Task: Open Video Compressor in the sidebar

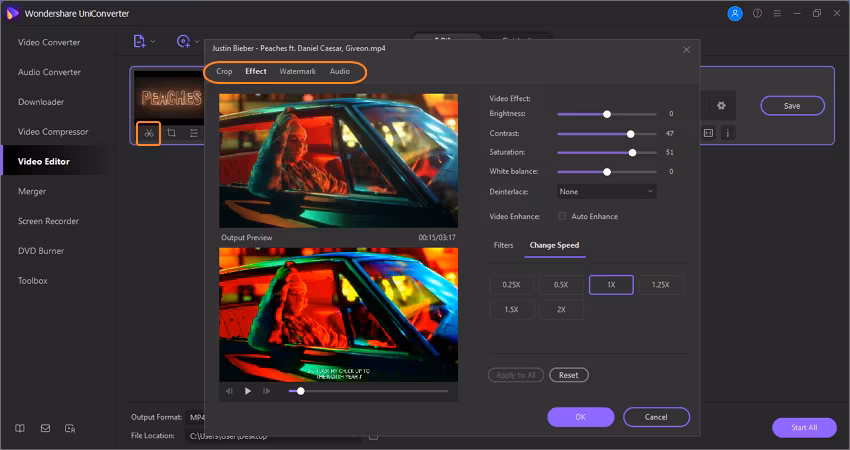Action: [53, 132]
